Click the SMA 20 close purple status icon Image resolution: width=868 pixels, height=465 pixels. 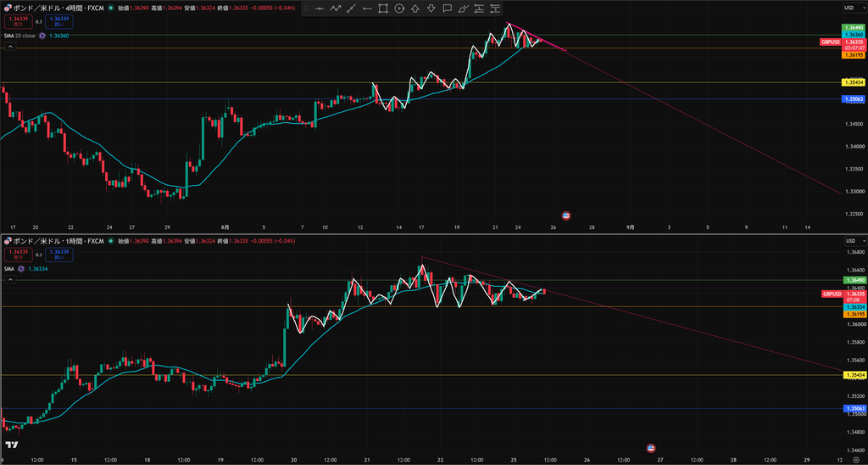[x=42, y=36]
